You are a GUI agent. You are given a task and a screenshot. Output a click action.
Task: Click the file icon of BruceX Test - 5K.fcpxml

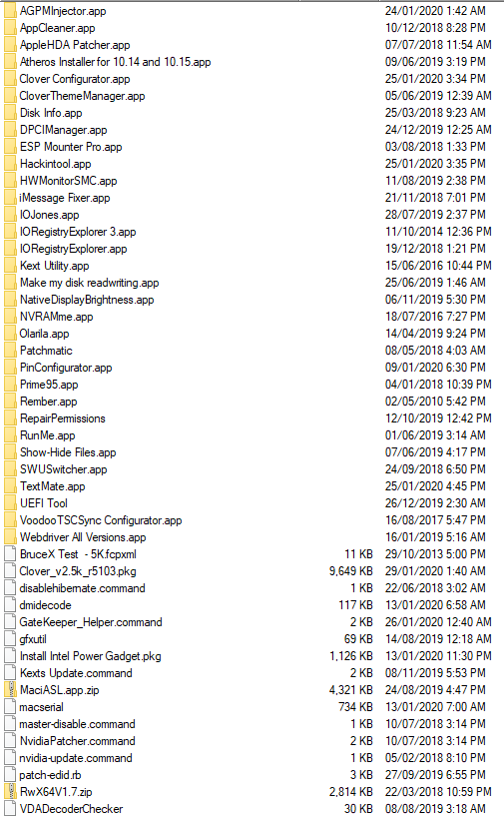10,554
